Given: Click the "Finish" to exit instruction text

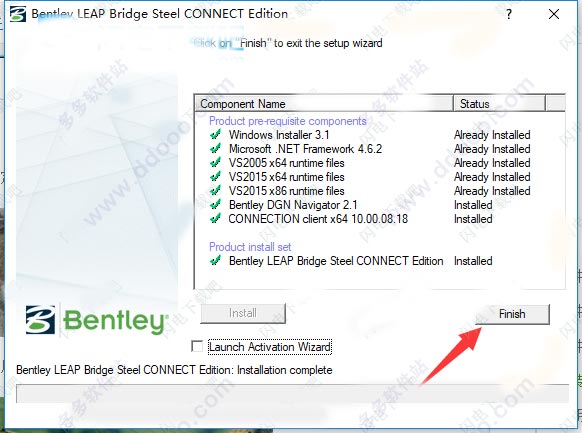Looking at the screenshot, I should click(x=288, y=43).
